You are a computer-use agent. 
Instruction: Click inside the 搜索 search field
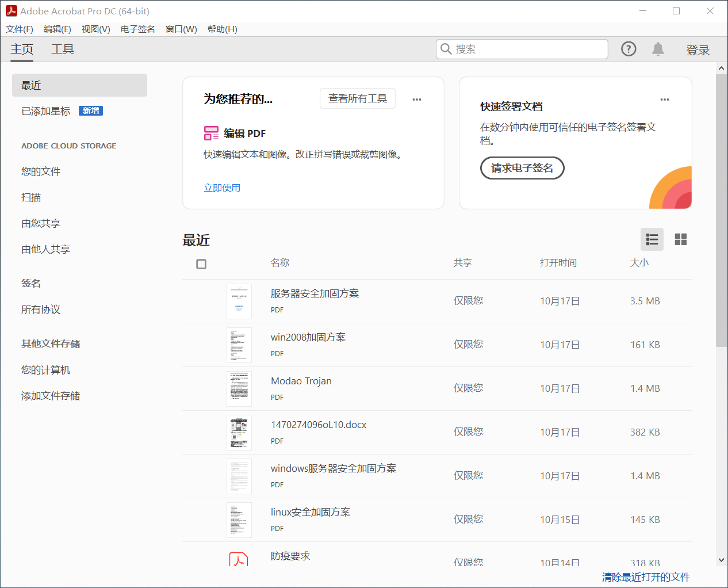pyautogui.click(x=529, y=49)
